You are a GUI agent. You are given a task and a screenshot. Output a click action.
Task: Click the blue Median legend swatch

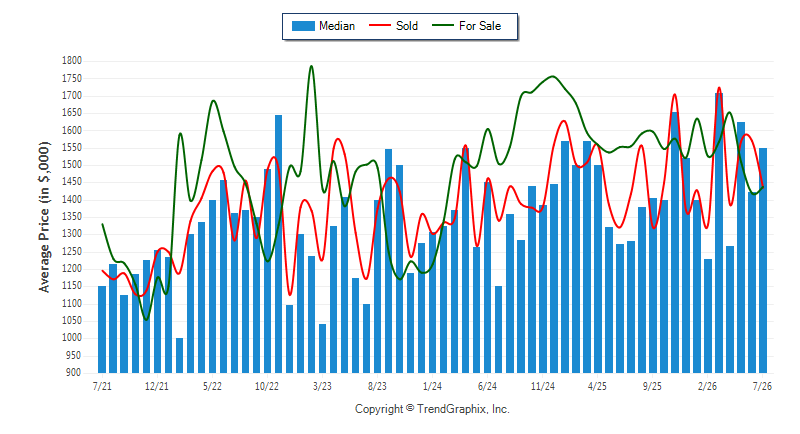coord(303,26)
